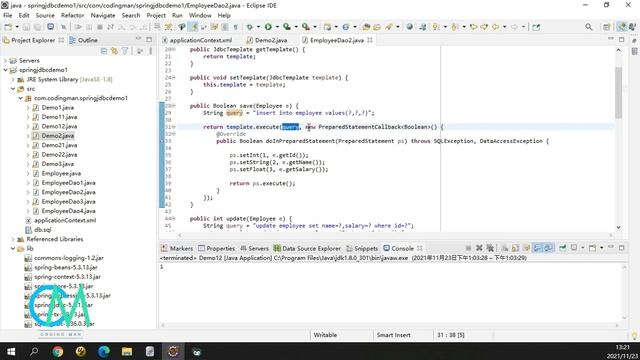Open File Explorer from the taskbar

127,351
